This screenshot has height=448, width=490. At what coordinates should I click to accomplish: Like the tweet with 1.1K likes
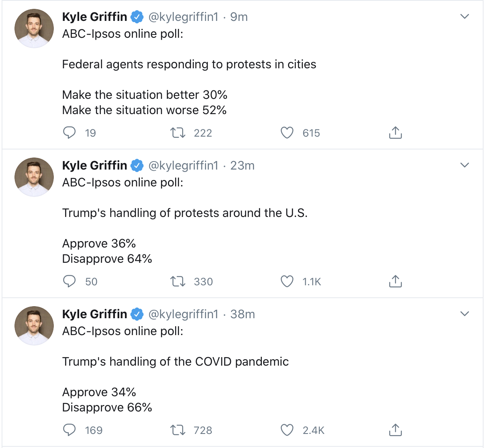[287, 281]
